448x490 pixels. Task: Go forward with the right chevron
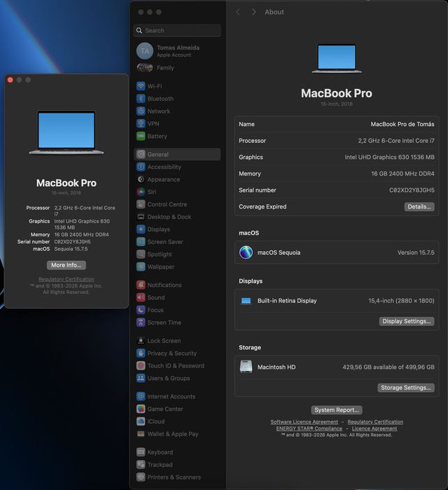(253, 12)
